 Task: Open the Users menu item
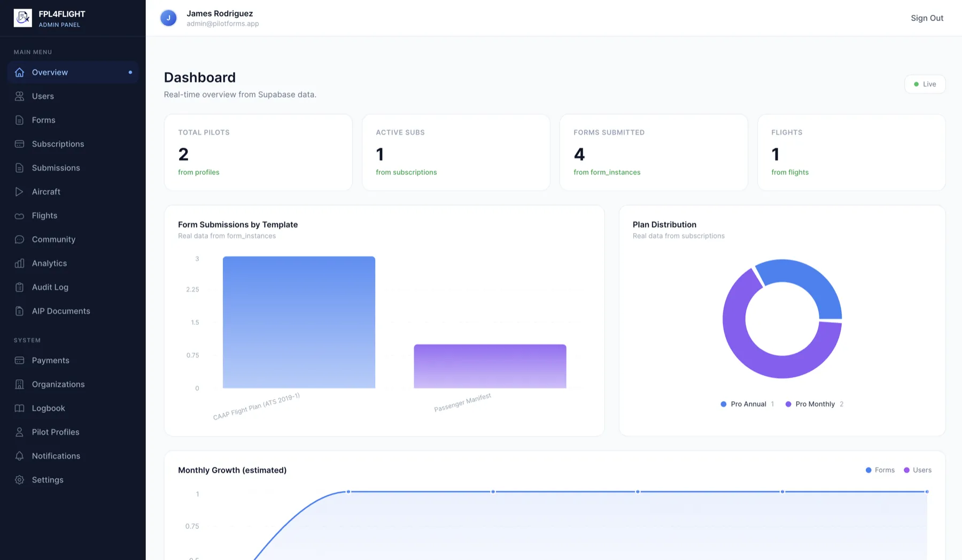[x=73, y=96]
